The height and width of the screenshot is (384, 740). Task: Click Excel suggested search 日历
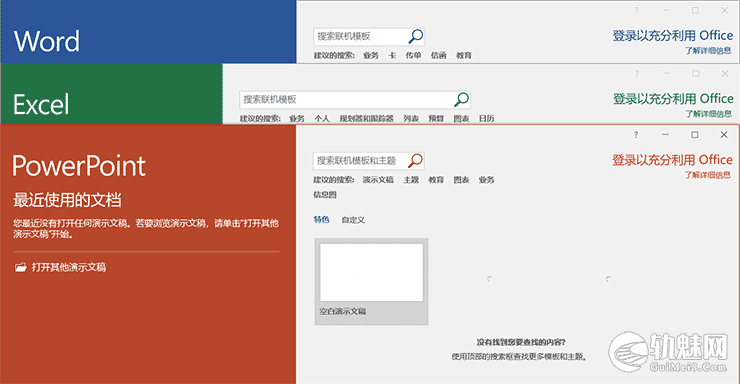tap(487, 118)
